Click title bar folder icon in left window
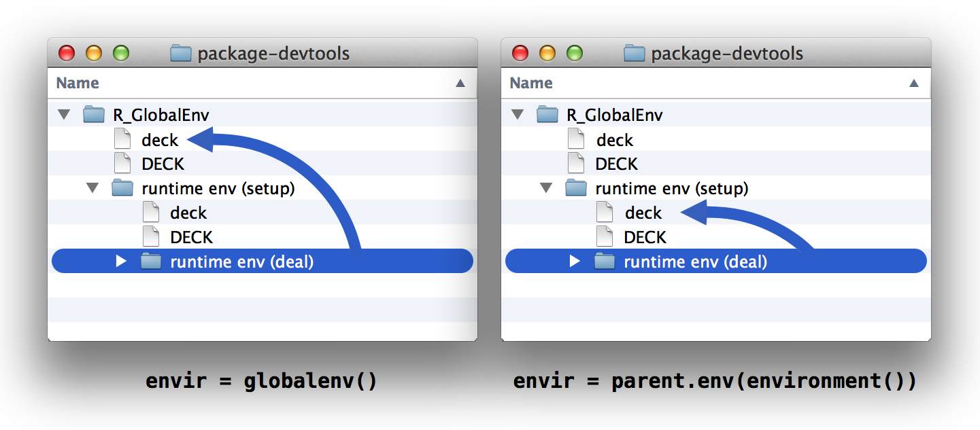 (181, 53)
